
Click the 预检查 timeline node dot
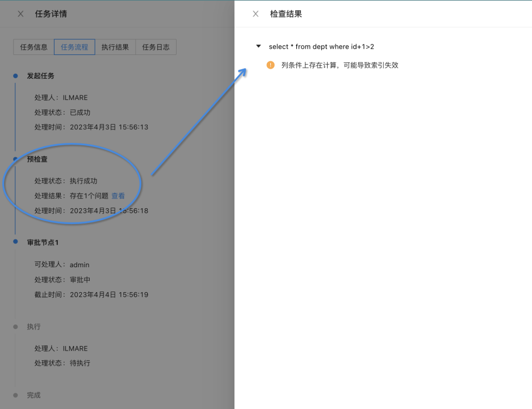pos(14,159)
